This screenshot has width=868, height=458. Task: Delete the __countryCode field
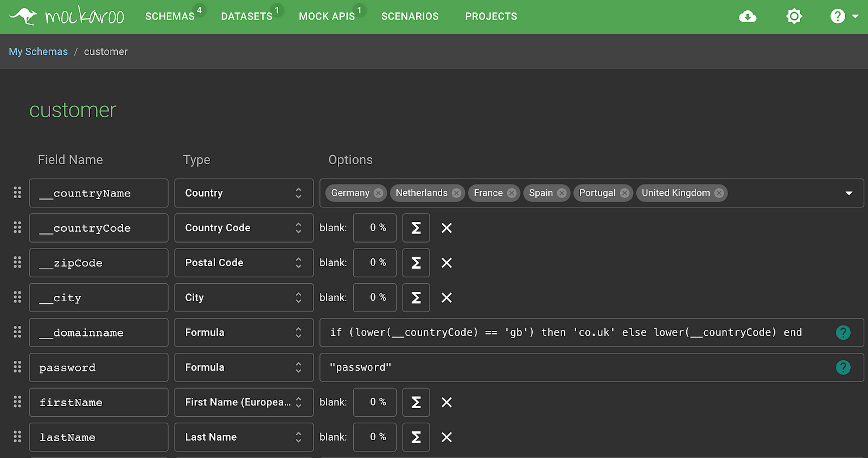[446, 228]
